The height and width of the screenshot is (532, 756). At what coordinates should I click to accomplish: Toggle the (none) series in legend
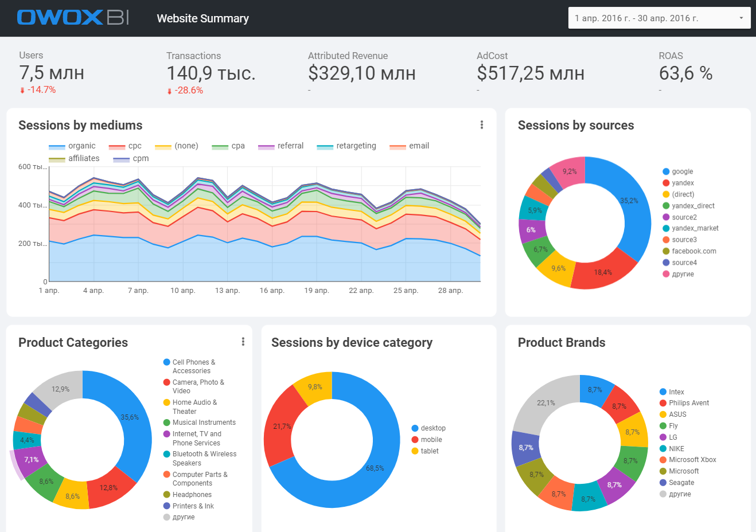tap(177, 146)
